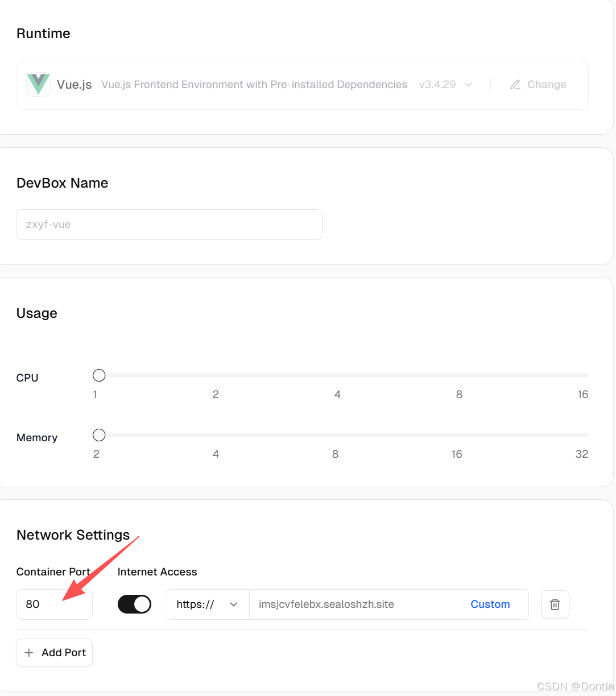This screenshot has width=616, height=696.
Task: Focus the Container Port field showing 80
Action: [54, 604]
